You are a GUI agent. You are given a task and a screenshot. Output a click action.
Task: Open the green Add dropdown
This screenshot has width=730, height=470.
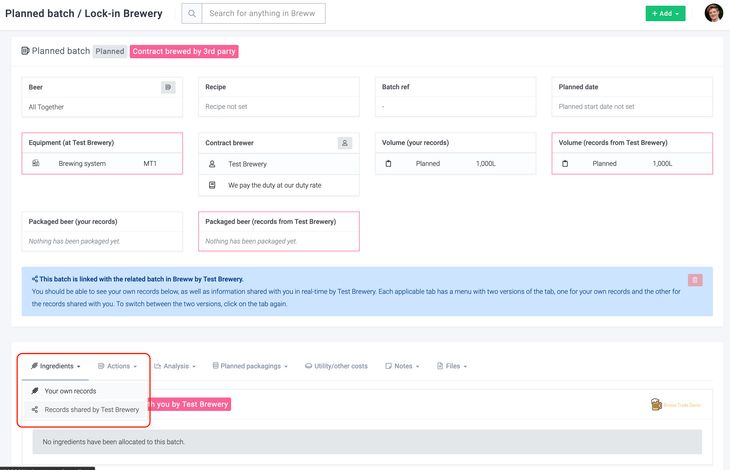665,14
